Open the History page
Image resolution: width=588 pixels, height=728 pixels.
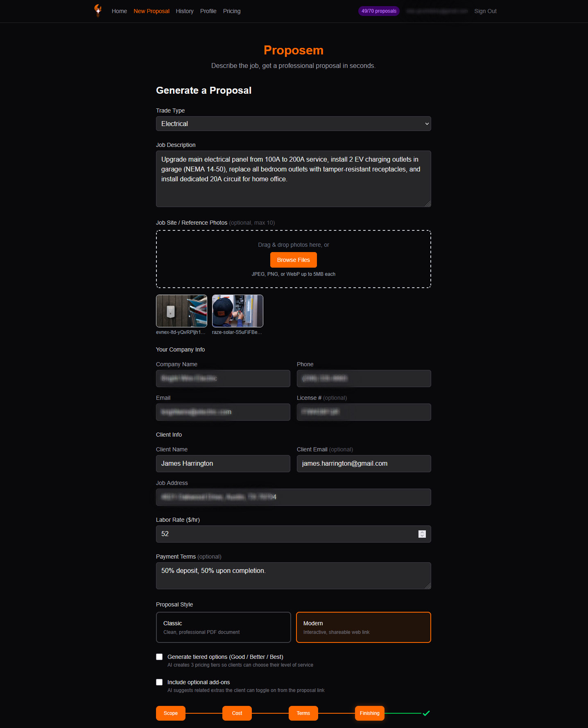(x=185, y=11)
